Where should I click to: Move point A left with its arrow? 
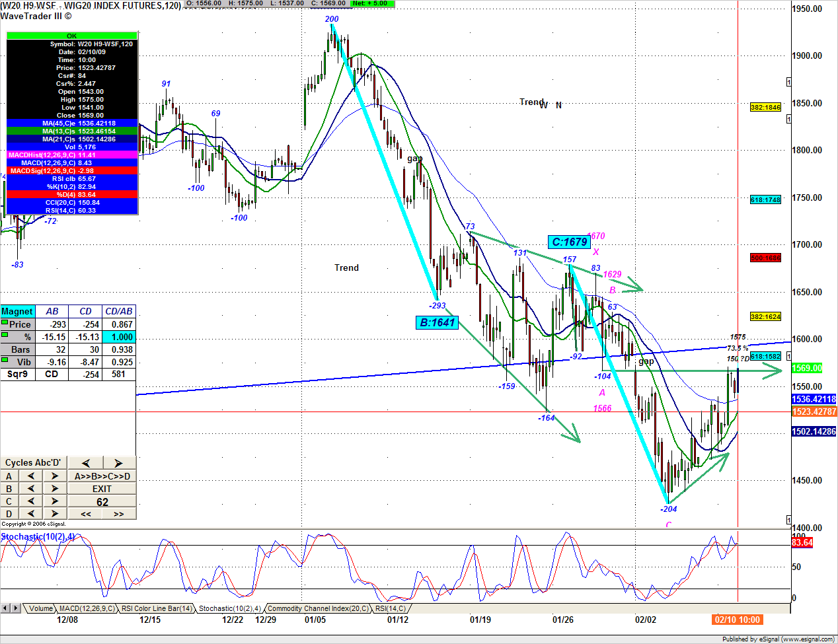tap(31, 476)
